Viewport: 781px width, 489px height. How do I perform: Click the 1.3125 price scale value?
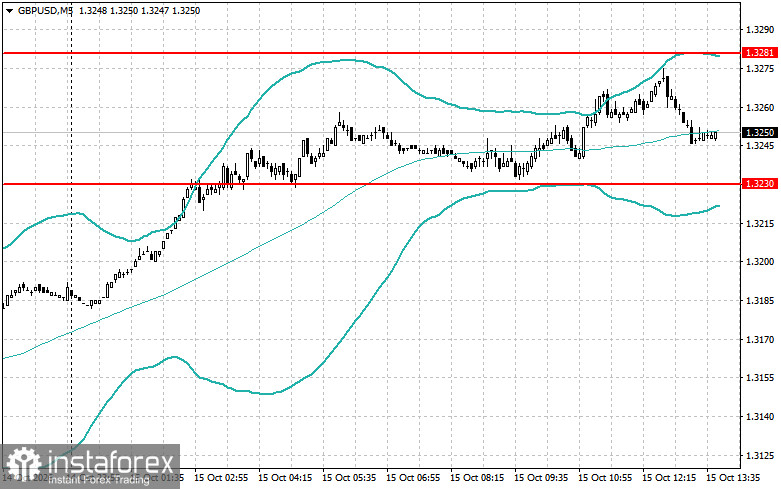760,456
